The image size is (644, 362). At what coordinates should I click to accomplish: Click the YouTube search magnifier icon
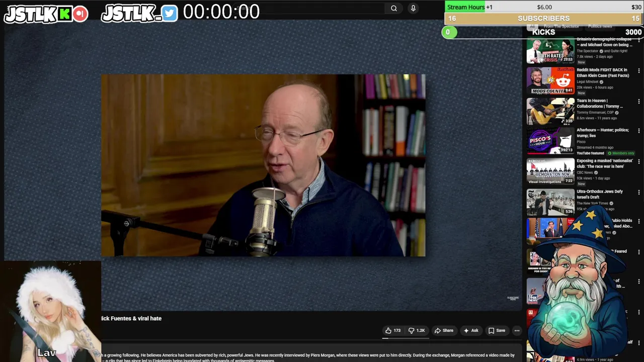pyautogui.click(x=394, y=8)
